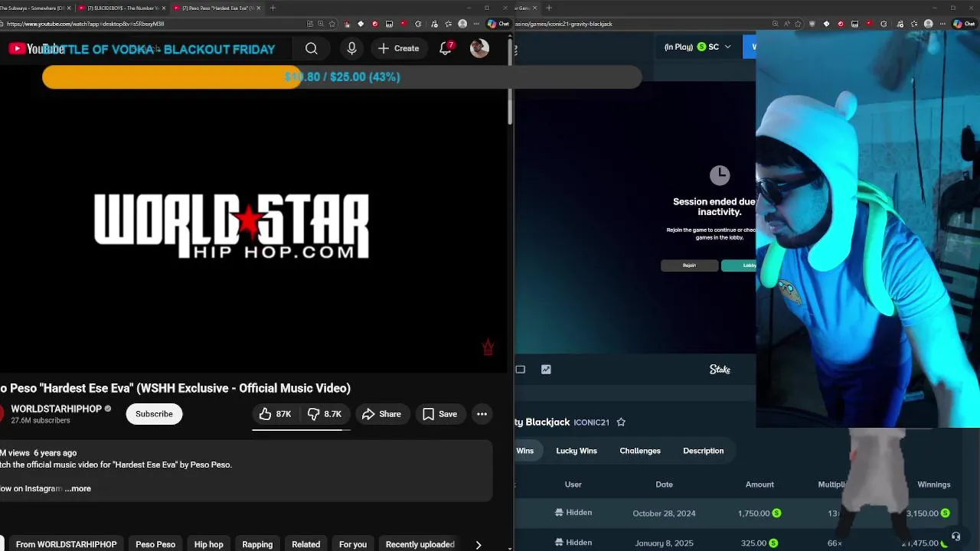Subscribe to WORLDSTARHIPHOP channel

click(154, 414)
